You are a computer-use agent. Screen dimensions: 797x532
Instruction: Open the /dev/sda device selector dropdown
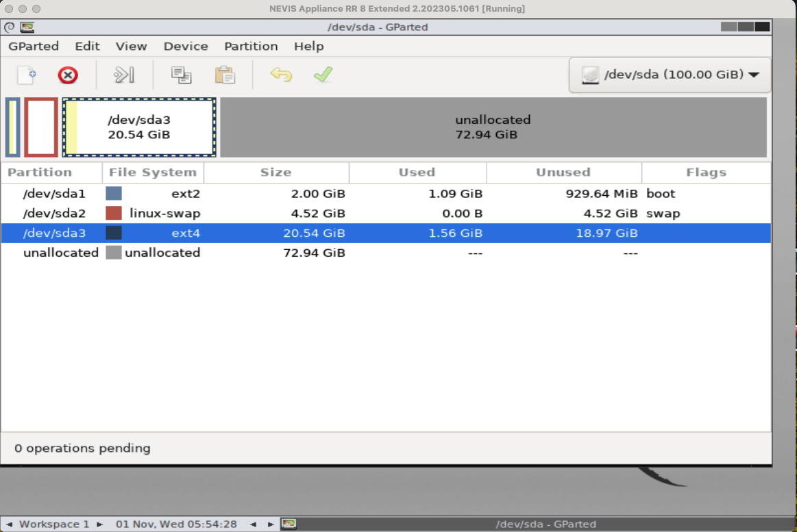(x=670, y=75)
